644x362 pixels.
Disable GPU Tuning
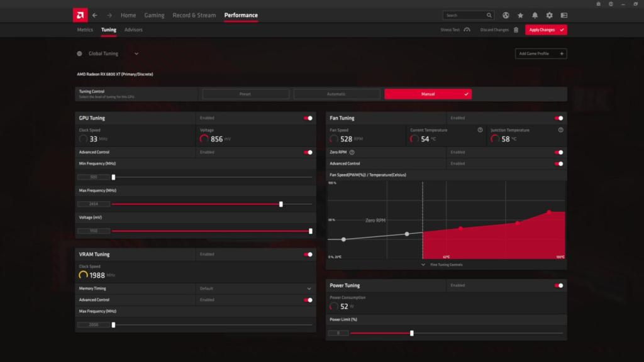(308, 118)
